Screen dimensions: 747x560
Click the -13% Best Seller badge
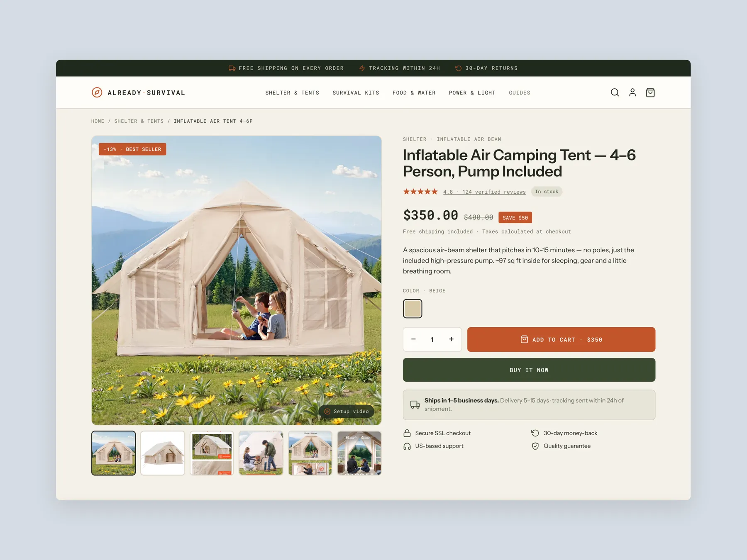[132, 149]
